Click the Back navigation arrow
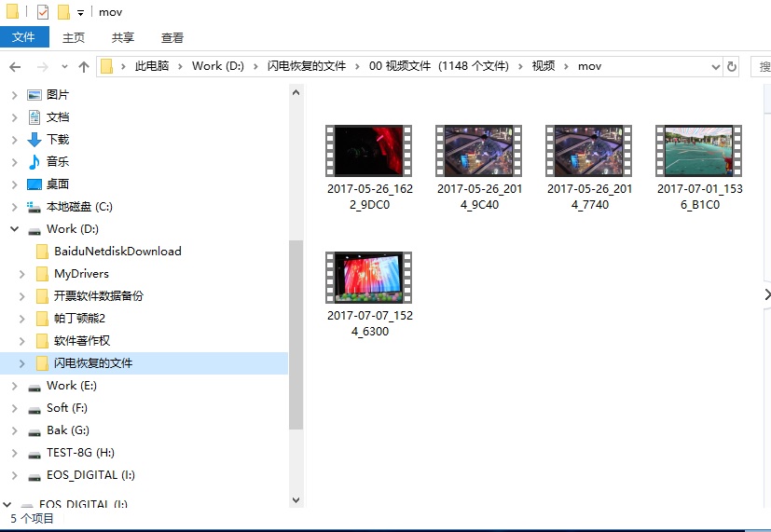The height and width of the screenshot is (532, 771). pos(15,67)
